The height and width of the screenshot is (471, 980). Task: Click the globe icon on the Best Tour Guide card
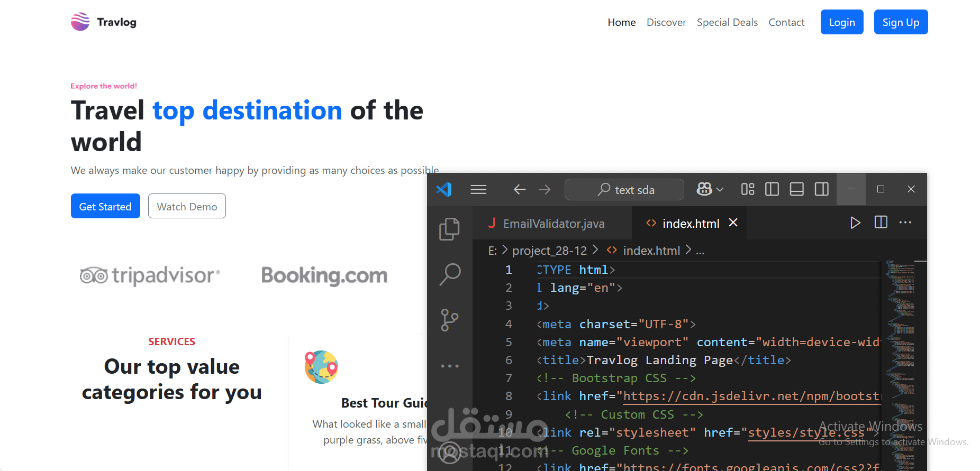[x=321, y=367]
